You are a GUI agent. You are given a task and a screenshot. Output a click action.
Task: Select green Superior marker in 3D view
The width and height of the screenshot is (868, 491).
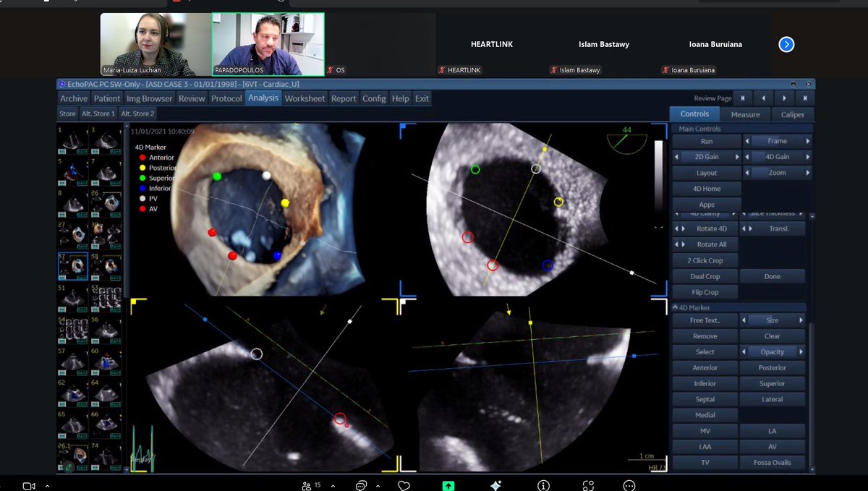[217, 176]
